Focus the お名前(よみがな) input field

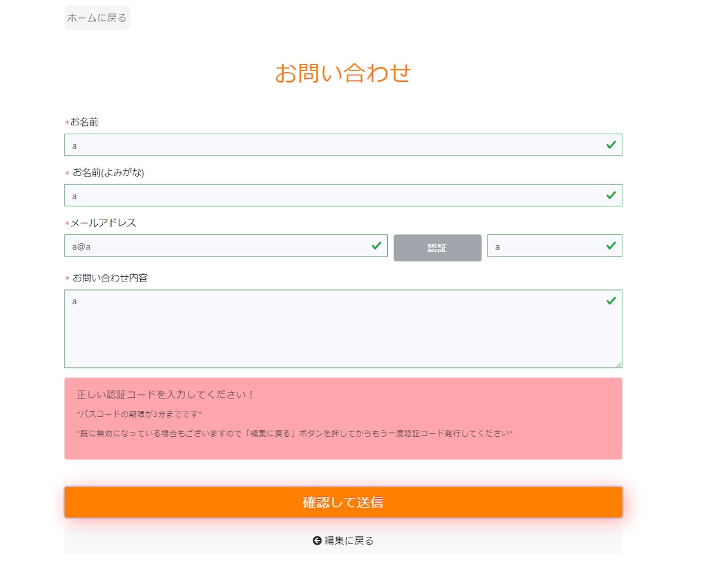click(343, 195)
